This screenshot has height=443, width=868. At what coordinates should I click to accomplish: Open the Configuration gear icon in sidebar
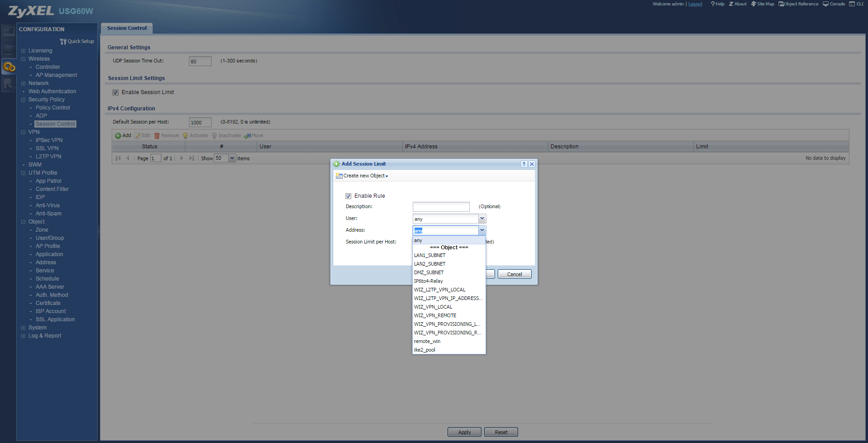(x=9, y=67)
